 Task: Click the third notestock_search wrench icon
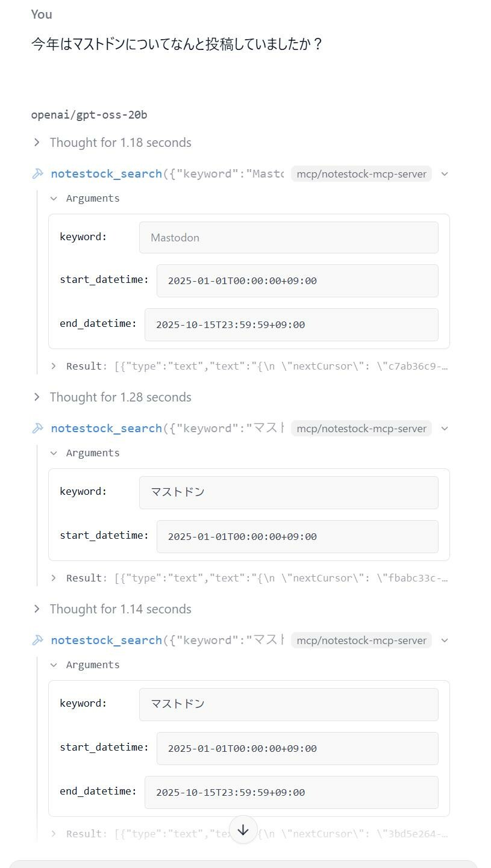click(x=38, y=640)
